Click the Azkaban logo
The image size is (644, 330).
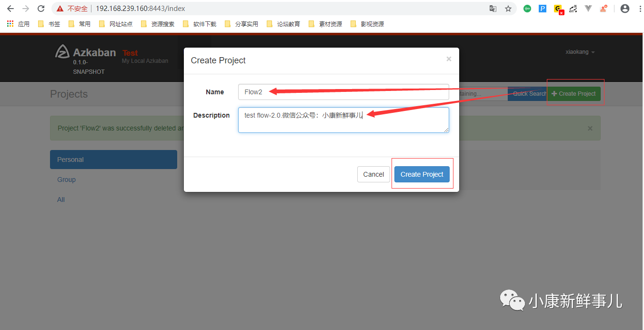pyautogui.click(x=85, y=52)
